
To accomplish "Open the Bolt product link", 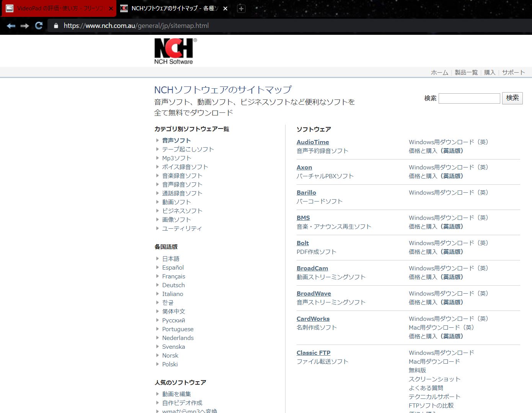I will click(x=303, y=243).
